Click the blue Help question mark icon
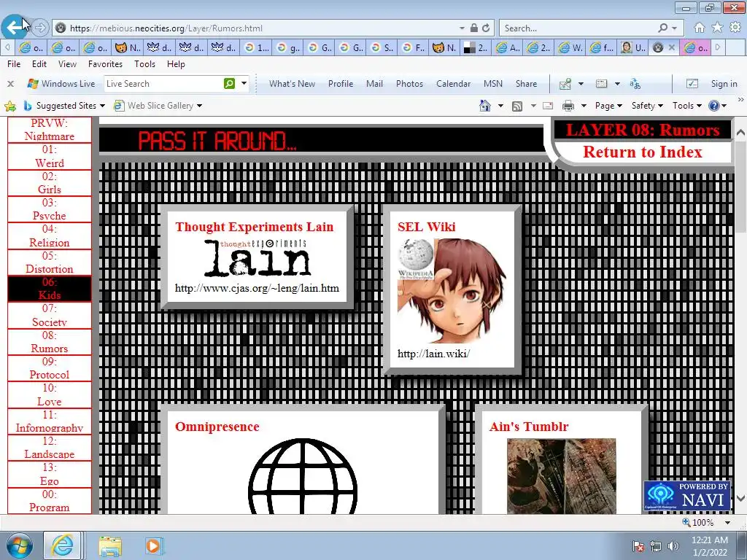This screenshot has height=560, width=747. pyautogui.click(x=713, y=106)
